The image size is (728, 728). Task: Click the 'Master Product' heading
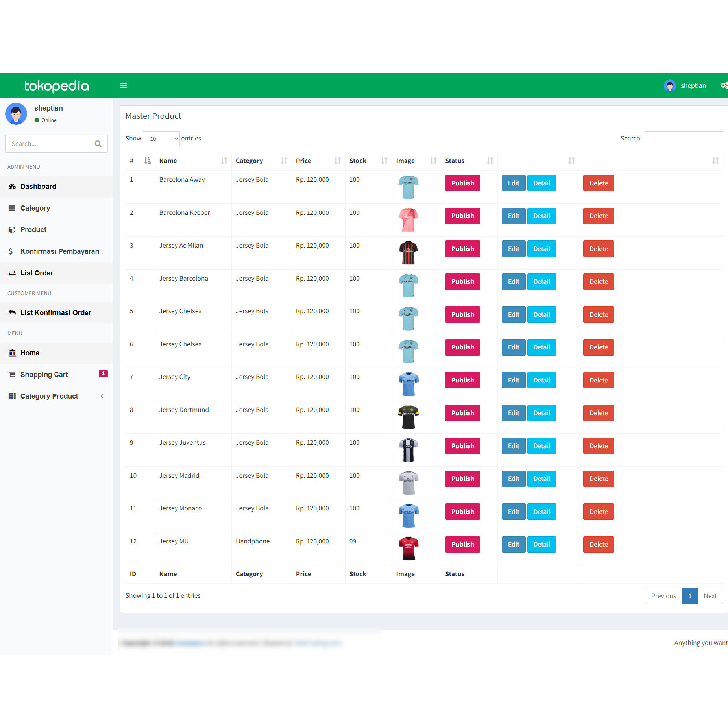[153, 116]
